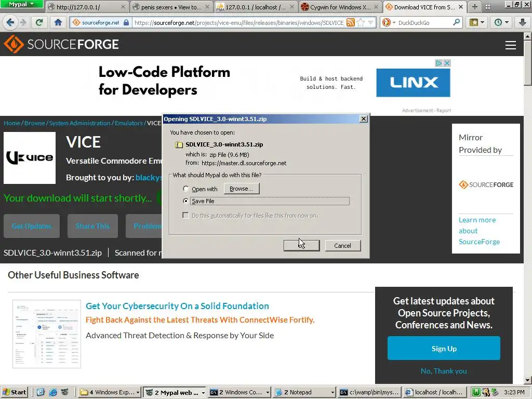Open the SourceForge hamburger menu
The image size is (532, 399).
click(510, 45)
